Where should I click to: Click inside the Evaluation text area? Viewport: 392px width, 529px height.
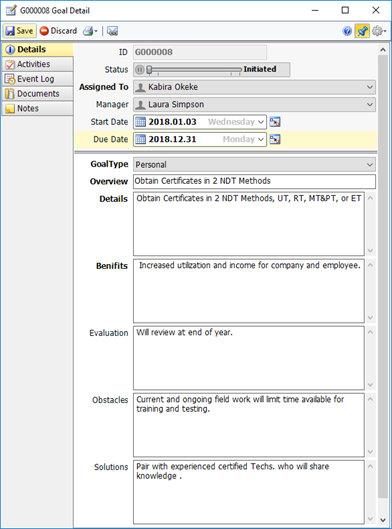pos(249,358)
